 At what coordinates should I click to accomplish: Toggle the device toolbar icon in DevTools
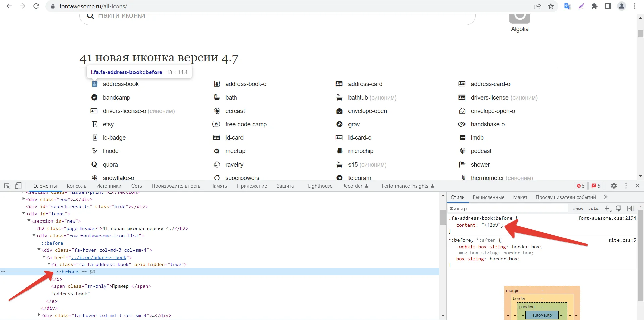[x=18, y=186]
